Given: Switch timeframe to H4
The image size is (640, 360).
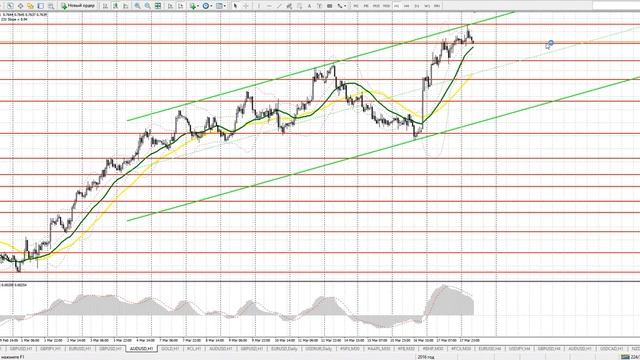Looking at the screenshot, I should coord(407,6).
